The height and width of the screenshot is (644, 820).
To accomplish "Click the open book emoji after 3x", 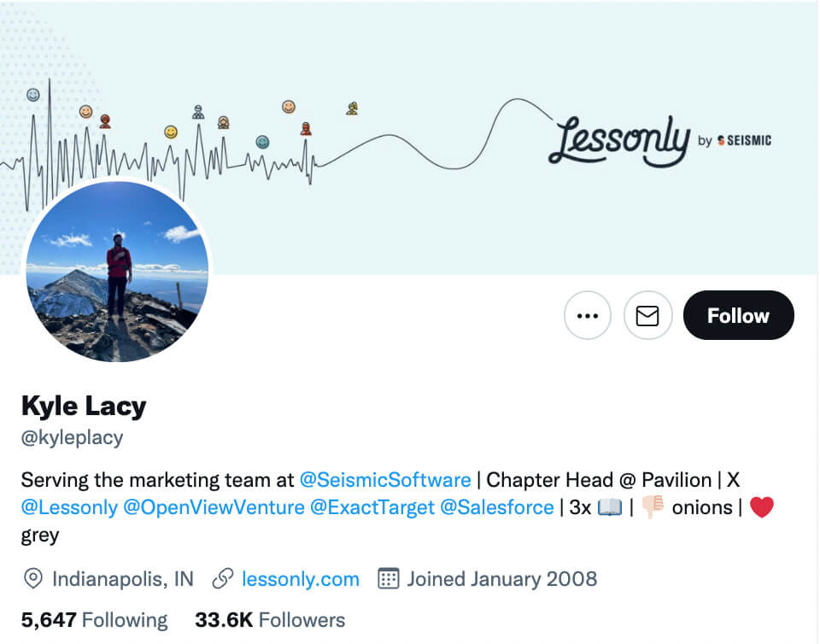I will [605, 506].
